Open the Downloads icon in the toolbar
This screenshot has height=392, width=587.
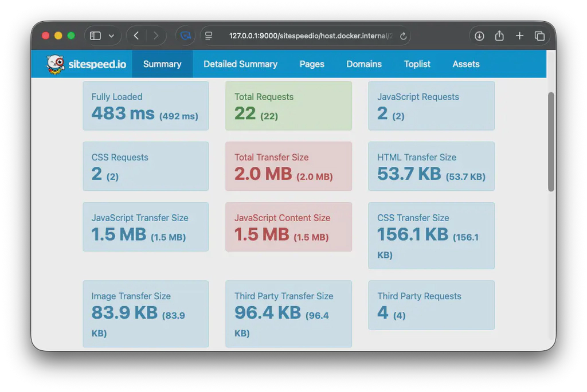tap(479, 35)
